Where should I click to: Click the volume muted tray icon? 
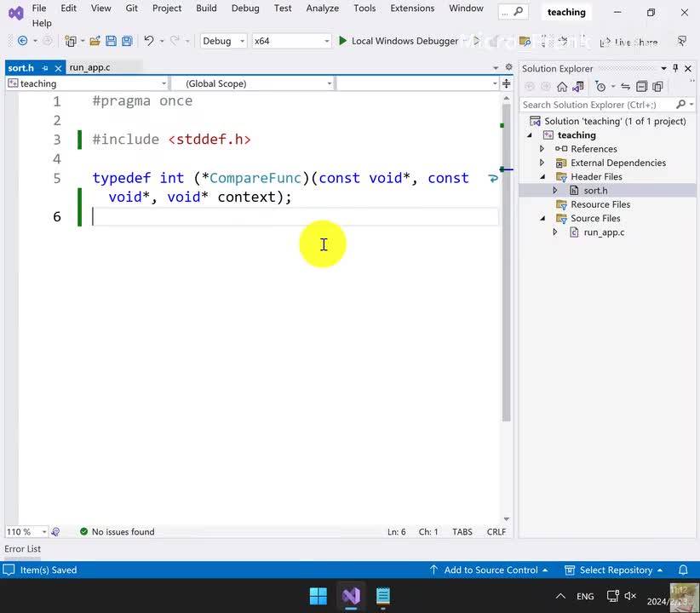point(630,596)
